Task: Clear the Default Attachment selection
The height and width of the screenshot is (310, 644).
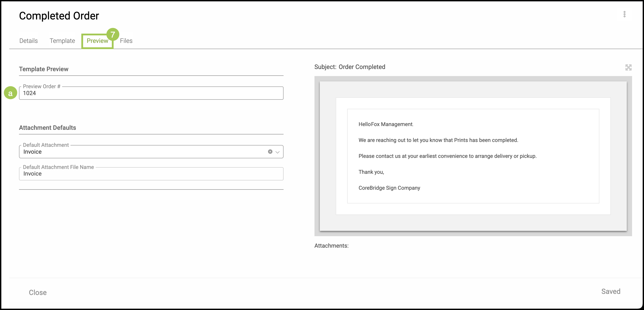Action: [x=270, y=152]
